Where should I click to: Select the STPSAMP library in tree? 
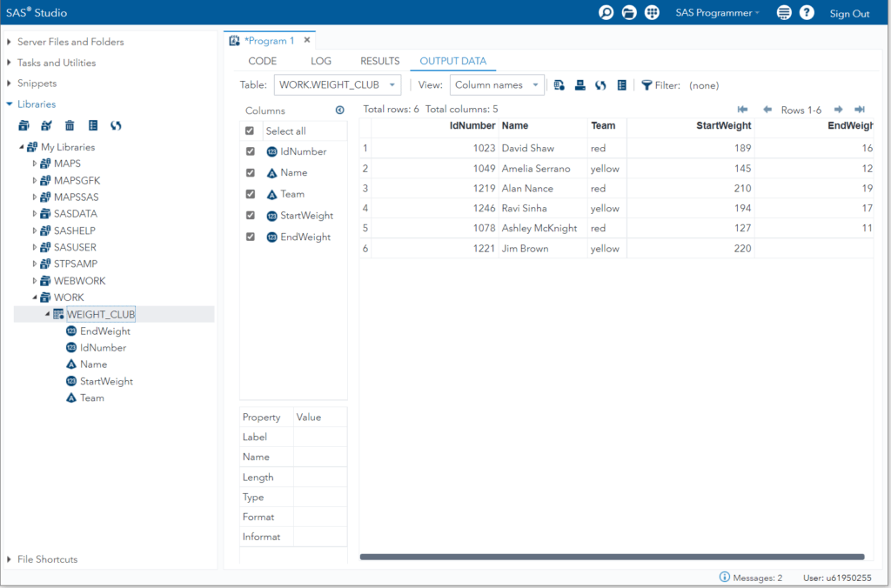76,264
